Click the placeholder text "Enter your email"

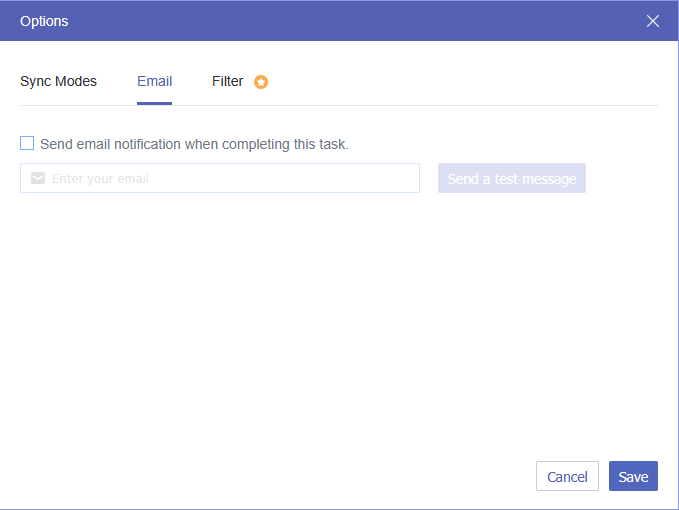(x=100, y=179)
